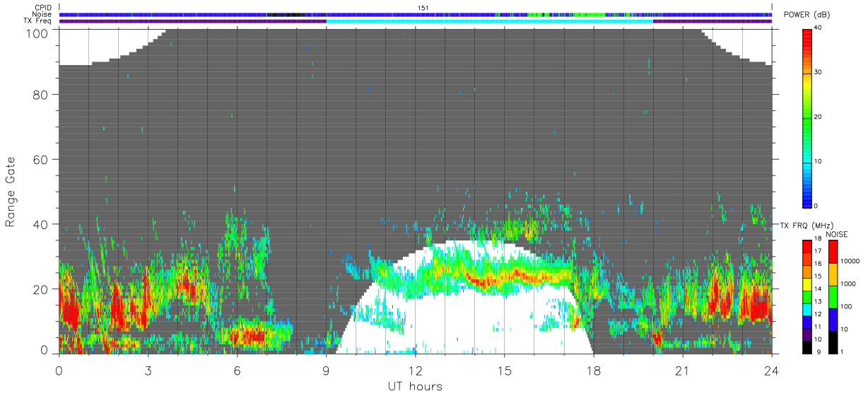Pick the yellow swatch in the TX frequency legend
The width and height of the screenshot is (868, 401).
coord(807,284)
